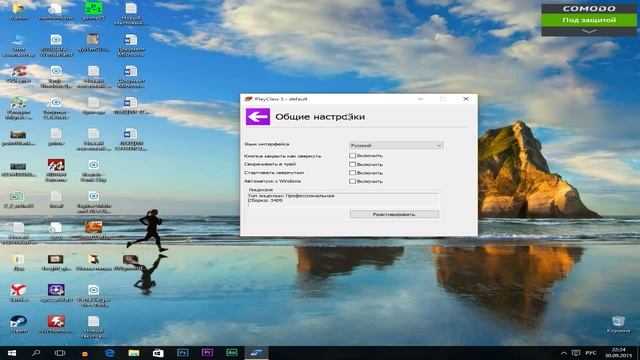Minimize the PlayClaw window
The width and height of the screenshot is (640, 360).
pos(420,99)
